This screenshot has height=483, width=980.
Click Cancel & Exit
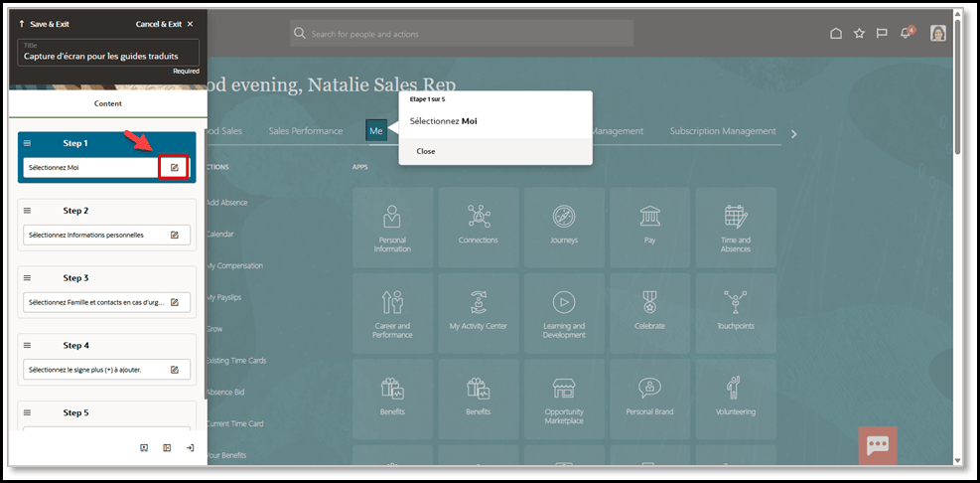[165, 24]
